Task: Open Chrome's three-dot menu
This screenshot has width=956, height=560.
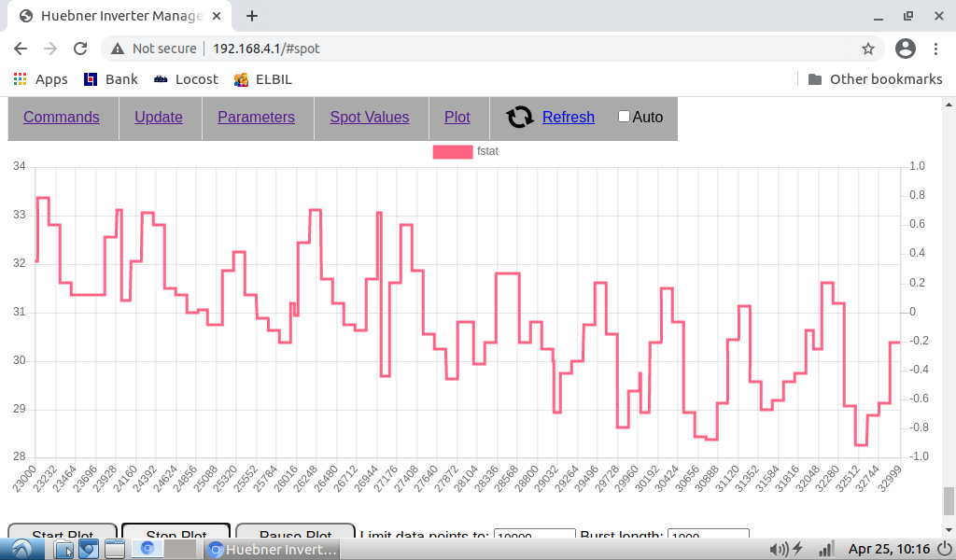Action: [936, 49]
